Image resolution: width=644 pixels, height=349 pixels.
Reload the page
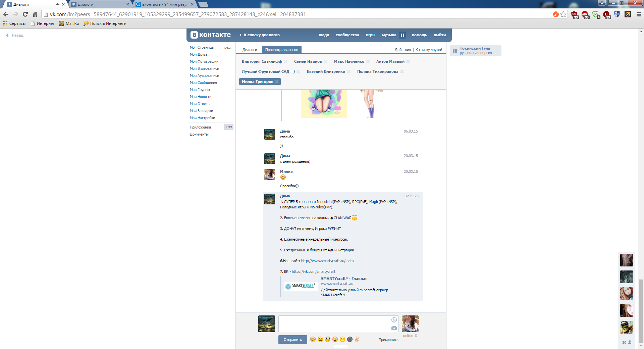pos(25,14)
